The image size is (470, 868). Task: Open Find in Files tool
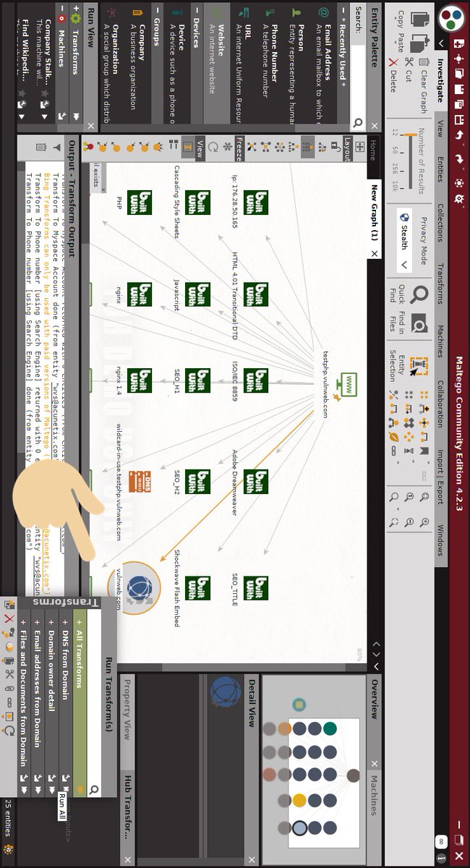[x=419, y=323]
